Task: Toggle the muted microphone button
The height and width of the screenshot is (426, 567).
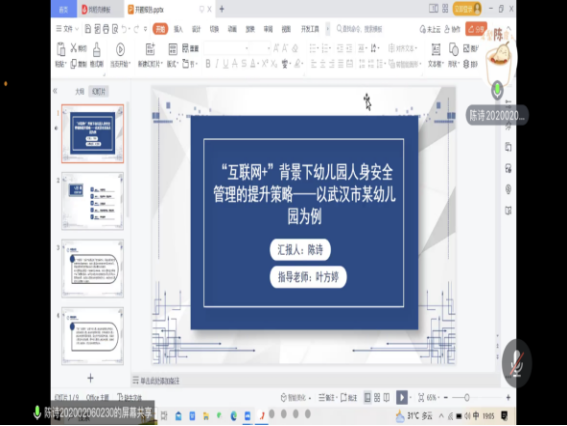Action: [x=517, y=363]
